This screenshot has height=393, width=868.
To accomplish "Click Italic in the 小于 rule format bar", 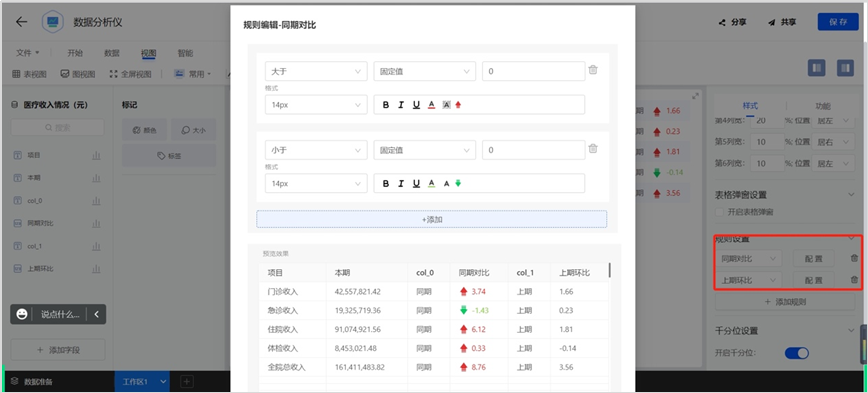I will coord(401,183).
